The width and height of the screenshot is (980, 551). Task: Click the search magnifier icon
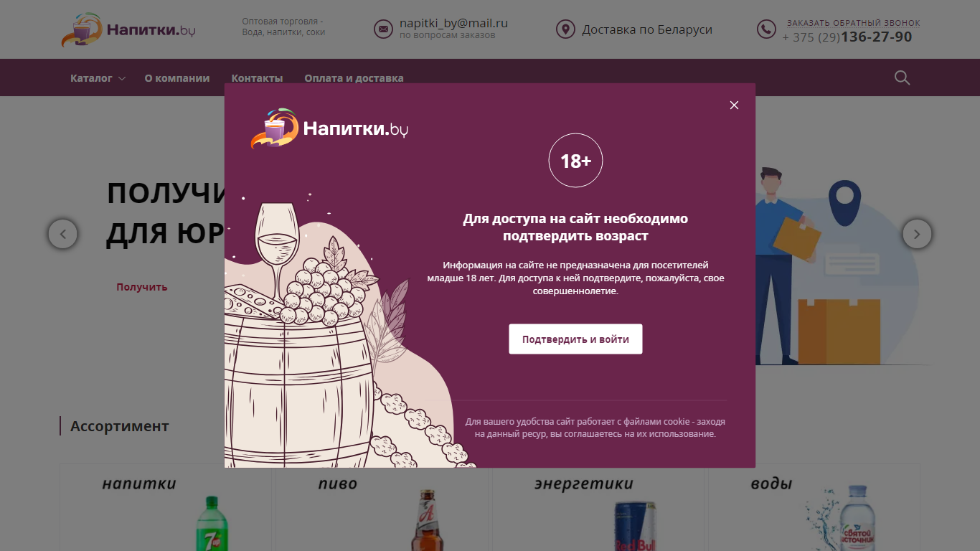902,77
